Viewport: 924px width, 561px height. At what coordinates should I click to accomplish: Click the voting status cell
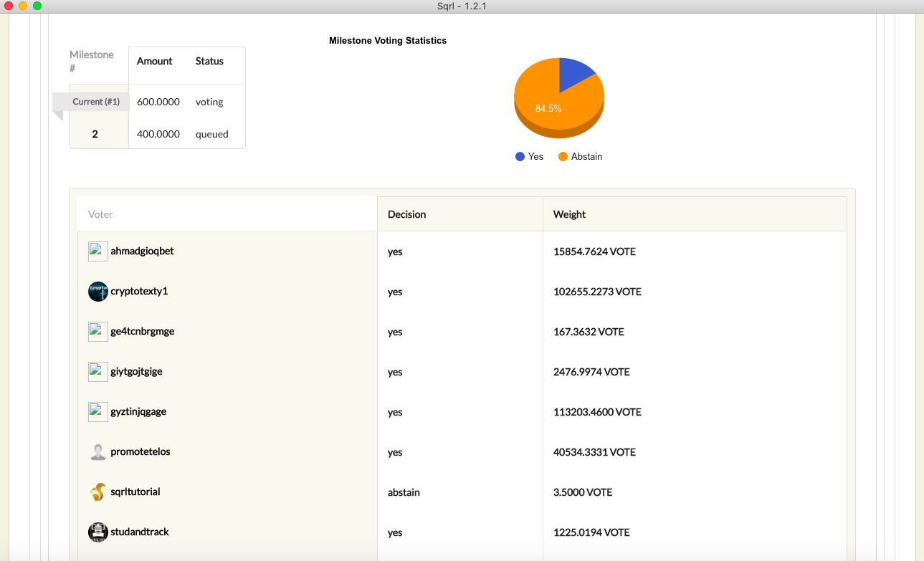click(x=209, y=102)
